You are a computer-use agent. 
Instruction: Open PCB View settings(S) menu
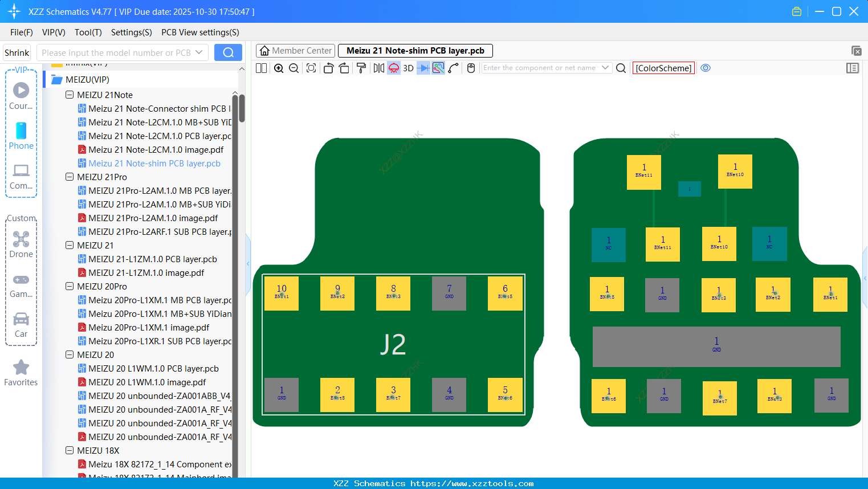200,32
